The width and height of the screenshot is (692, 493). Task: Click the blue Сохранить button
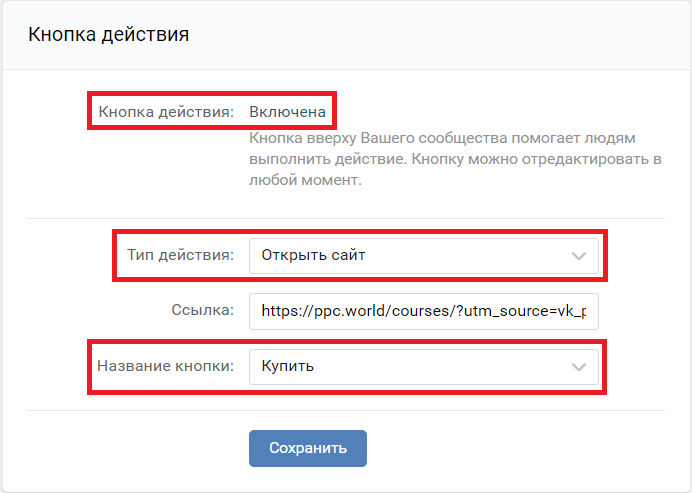308,448
